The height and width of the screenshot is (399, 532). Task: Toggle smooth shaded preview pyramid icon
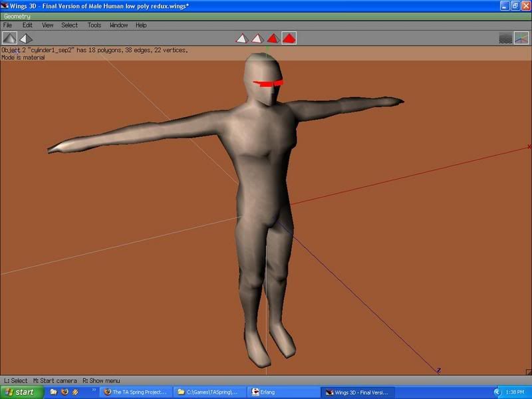pos(9,38)
